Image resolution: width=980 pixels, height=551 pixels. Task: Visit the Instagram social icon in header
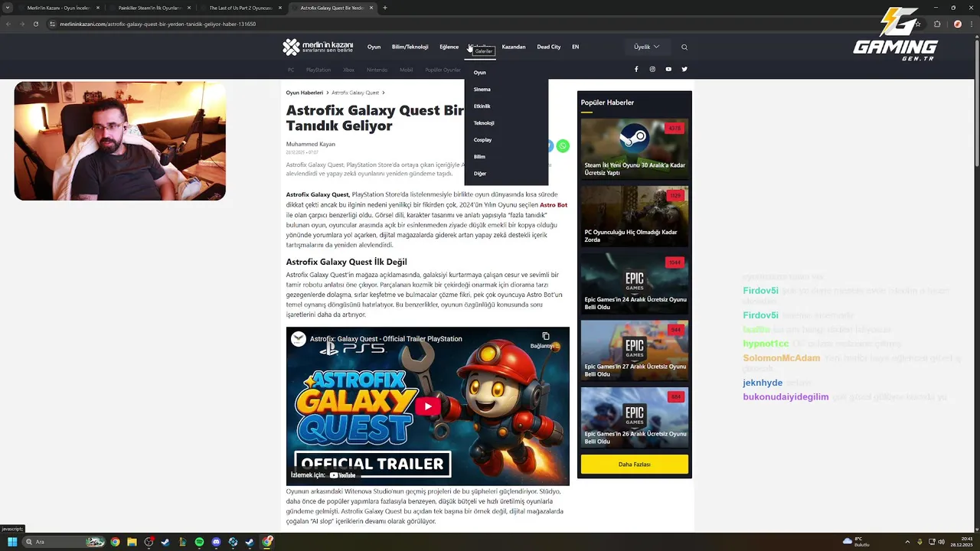(x=652, y=69)
